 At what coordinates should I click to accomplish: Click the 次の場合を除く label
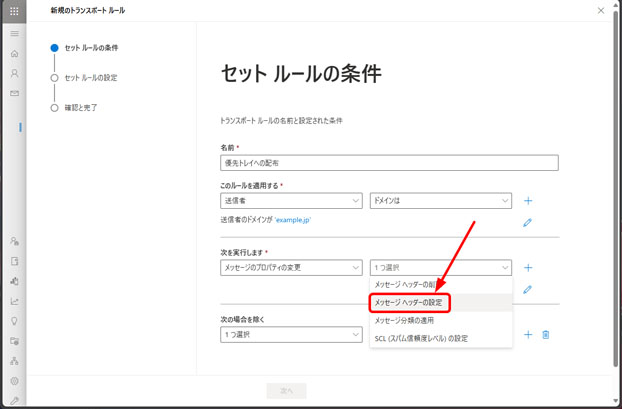tap(242, 319)
